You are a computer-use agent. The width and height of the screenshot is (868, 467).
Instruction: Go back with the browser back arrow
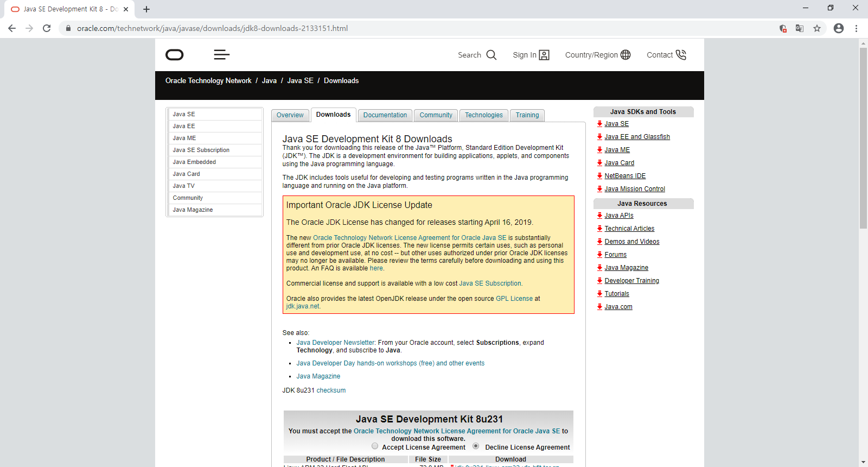12,28
